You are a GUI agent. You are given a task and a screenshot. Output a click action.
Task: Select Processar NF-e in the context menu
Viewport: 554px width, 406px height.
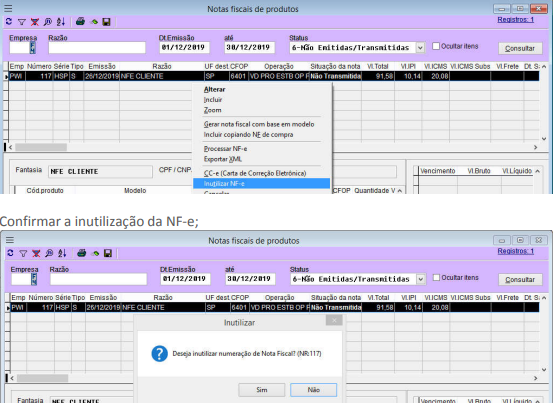coord(225,149)
